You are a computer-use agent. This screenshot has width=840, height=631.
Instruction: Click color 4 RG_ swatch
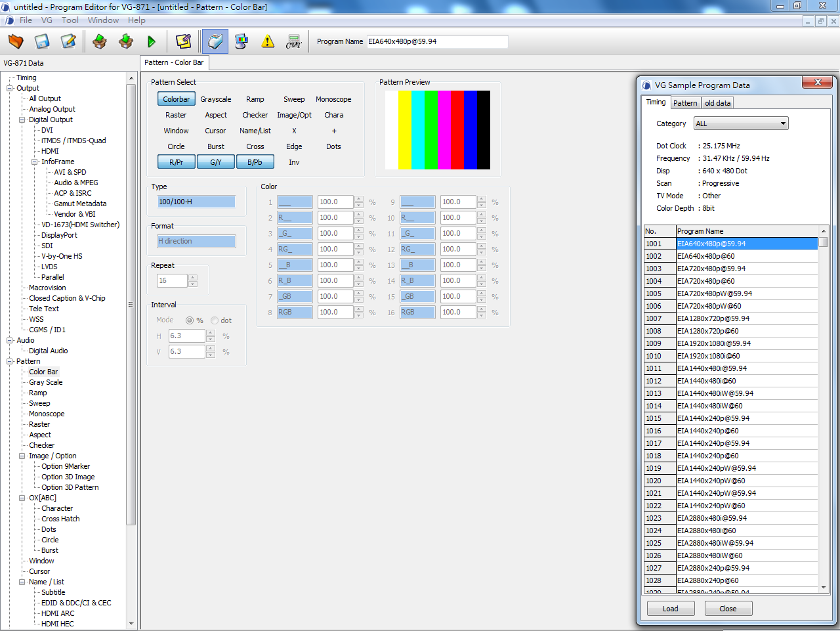[x=295, y=249]
